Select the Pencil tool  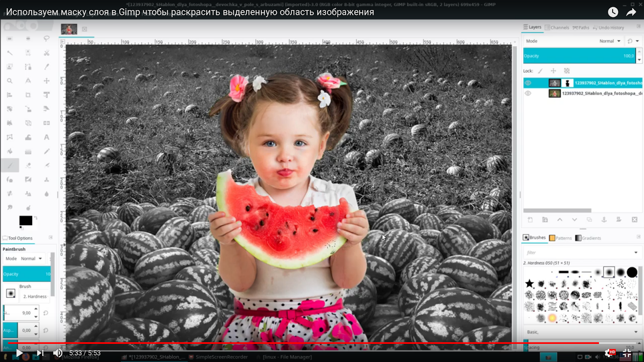[x=47, y=151]
